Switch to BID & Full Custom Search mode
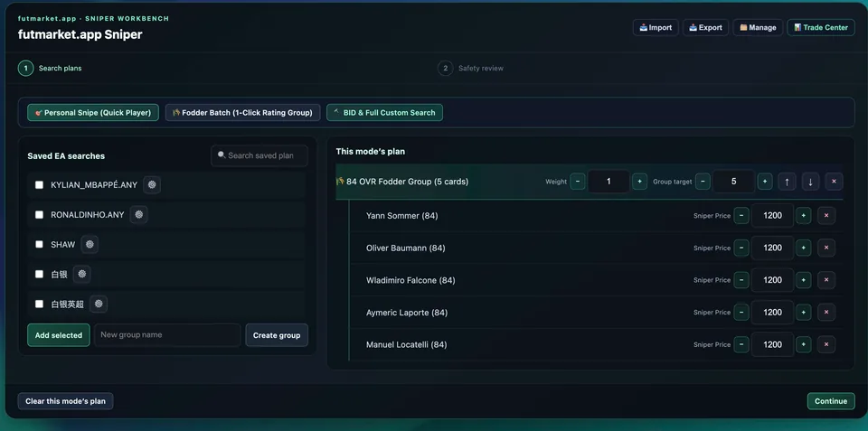The width and height of the screenshot is (868, 431). (x=385, y=112)
